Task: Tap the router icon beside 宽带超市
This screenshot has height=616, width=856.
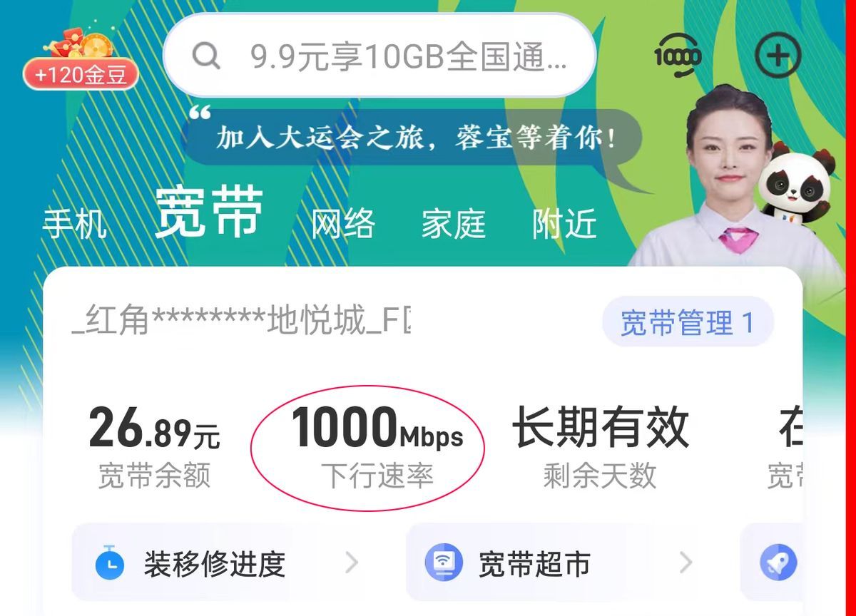Action: (444, 564)
